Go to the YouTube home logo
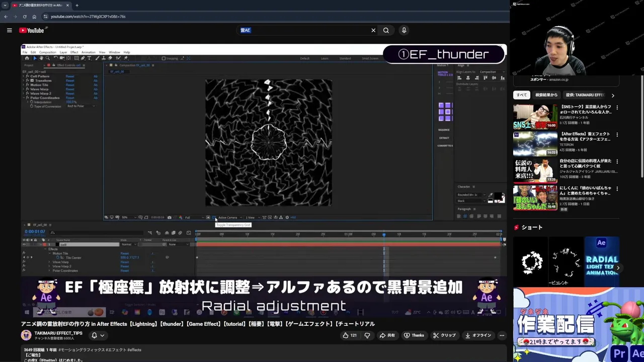Image resolution: width=644 pixels, height=362 pixels. [x=32, y=30]
